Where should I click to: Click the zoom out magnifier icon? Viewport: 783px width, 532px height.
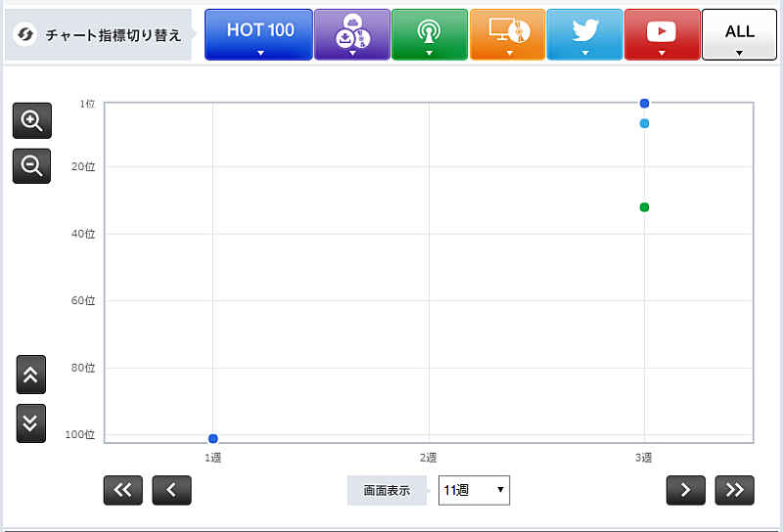(31, 166)
